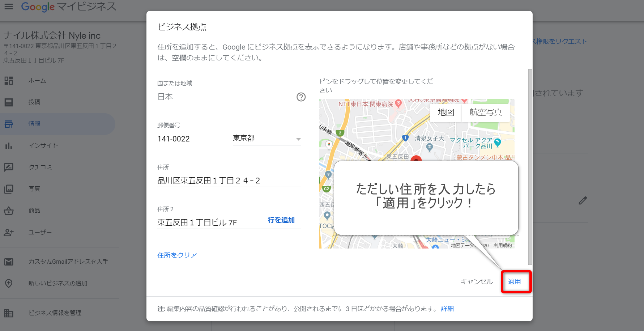Click the Google マイビジネス logo
Viewport: 644px width, 331px height.
pos(69,7)
